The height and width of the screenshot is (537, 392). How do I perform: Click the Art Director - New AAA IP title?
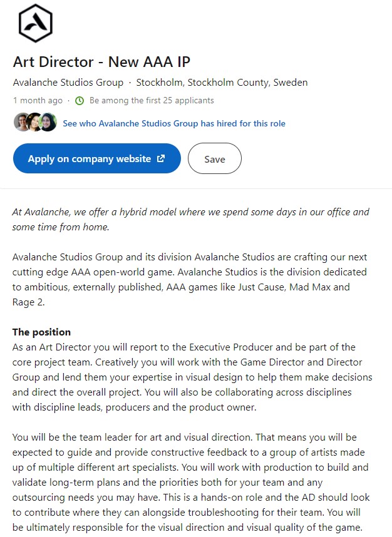coord(101,62)
